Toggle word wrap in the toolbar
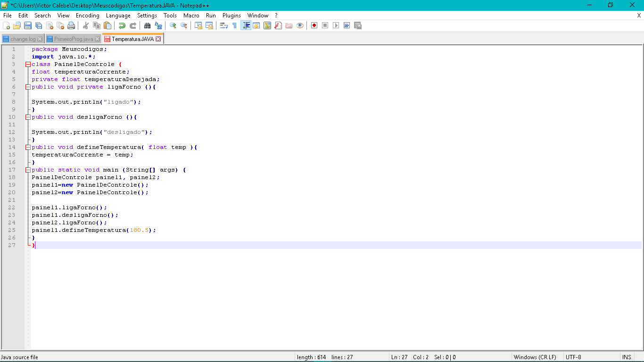The image size is (644, 362). point(224,25)
